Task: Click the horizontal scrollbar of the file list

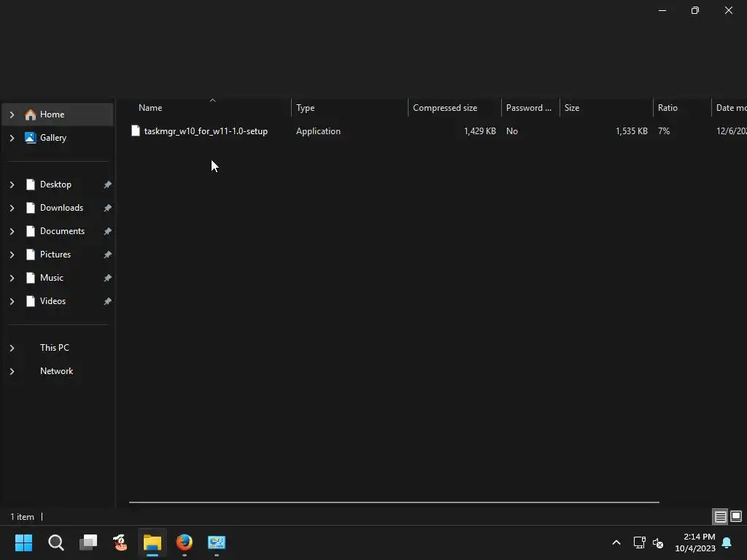Action: [394, 502]
